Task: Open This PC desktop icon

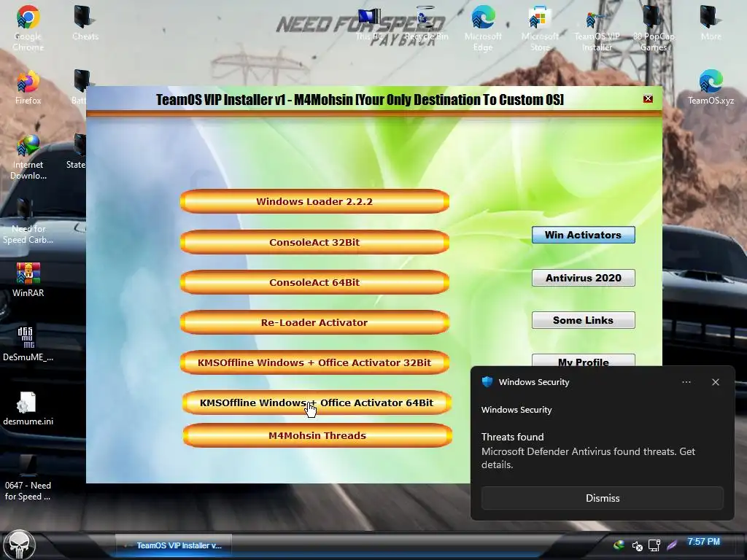Action: 370,23
